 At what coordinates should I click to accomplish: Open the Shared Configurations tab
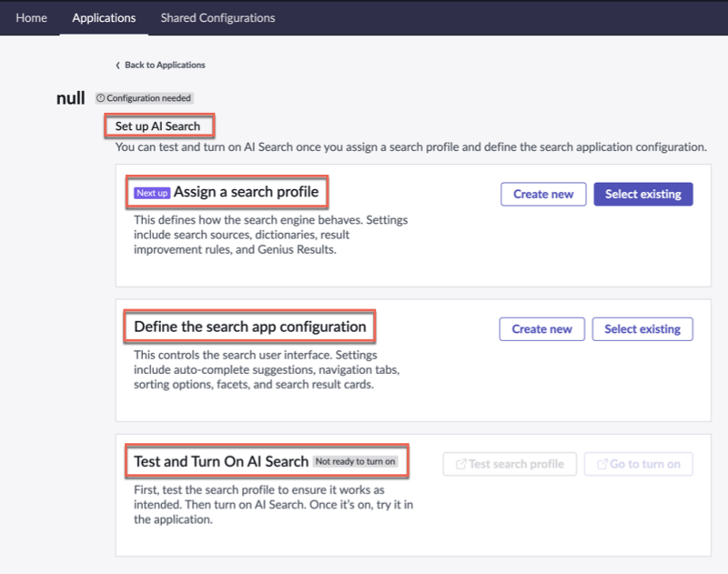pos(217,17)
